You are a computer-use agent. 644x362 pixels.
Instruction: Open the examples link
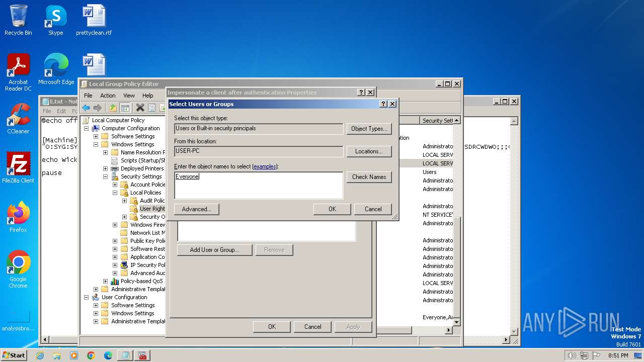[264, 166]
